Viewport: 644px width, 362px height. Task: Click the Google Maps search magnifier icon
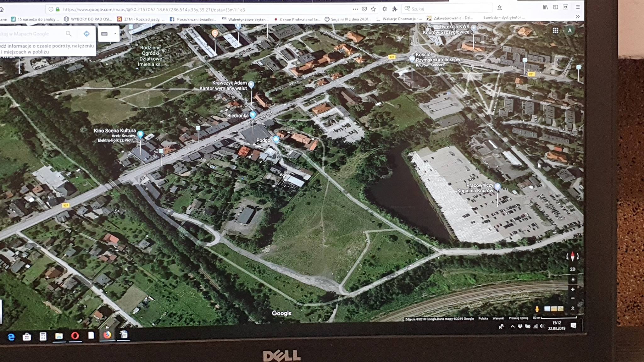[x=69, y=34]
